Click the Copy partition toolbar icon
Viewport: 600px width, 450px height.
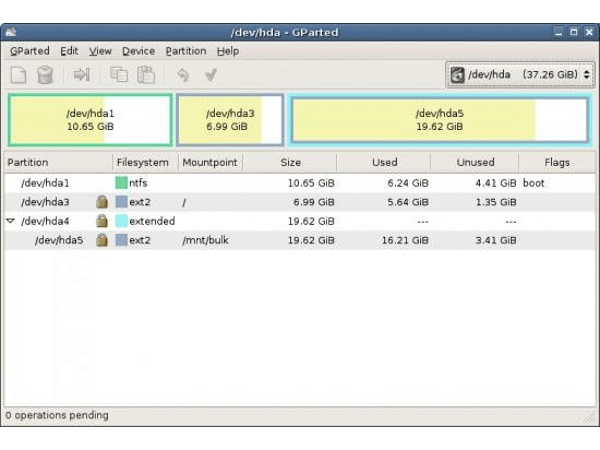click(119, 75)
